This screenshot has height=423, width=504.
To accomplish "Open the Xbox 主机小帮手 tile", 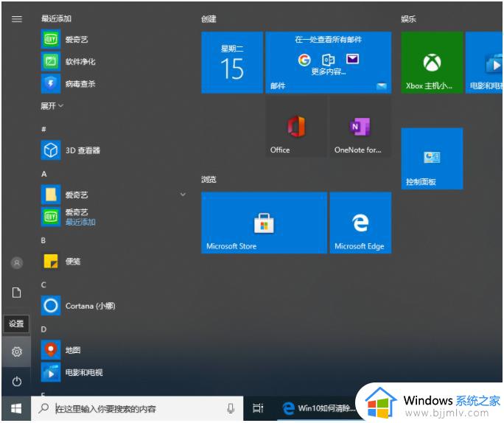I will [432, 63].
